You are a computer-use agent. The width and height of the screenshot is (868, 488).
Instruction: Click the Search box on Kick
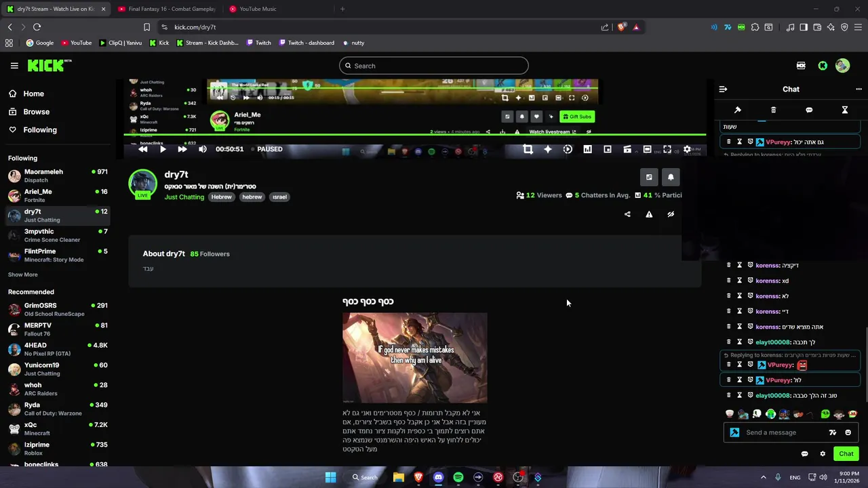coord(434,66)
